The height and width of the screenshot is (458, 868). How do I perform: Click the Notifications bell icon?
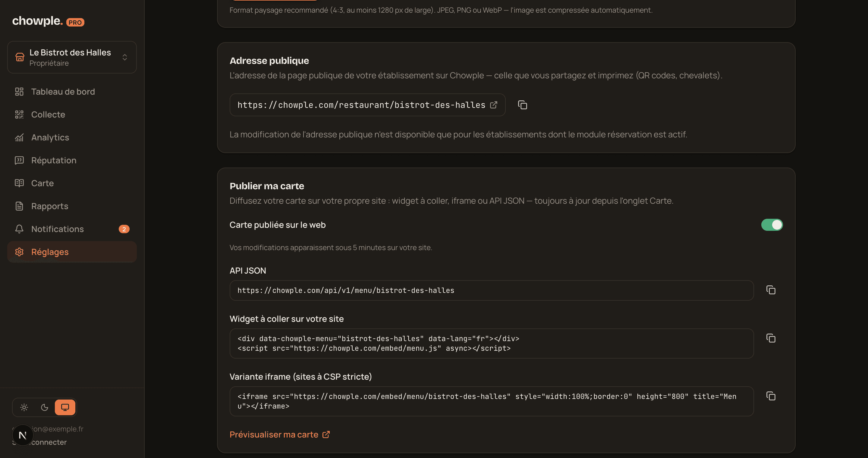point(19,229)
